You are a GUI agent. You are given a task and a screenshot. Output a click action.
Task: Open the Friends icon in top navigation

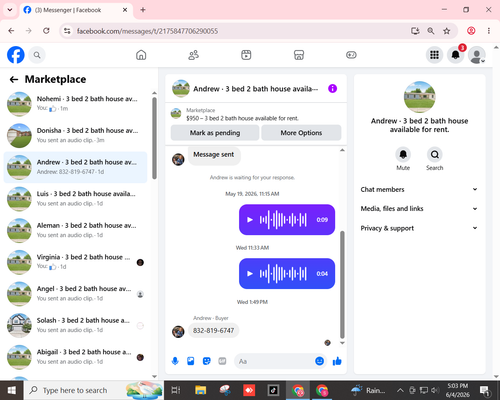point(194,55)
